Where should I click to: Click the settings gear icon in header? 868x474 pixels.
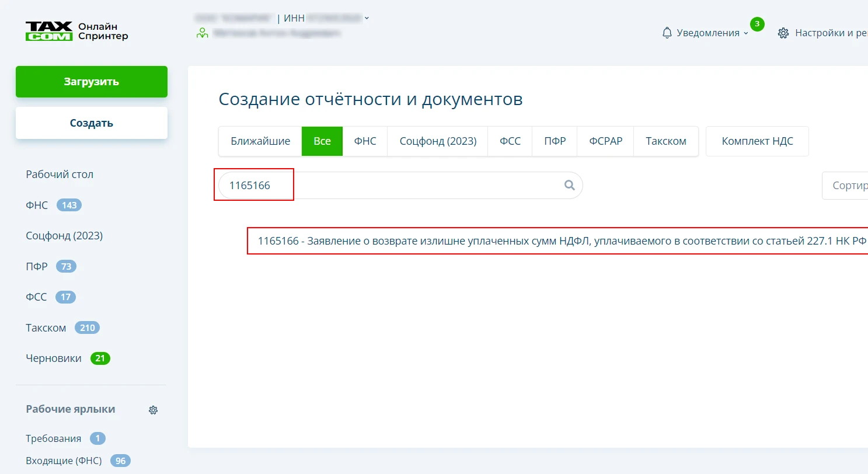point(783,33)
